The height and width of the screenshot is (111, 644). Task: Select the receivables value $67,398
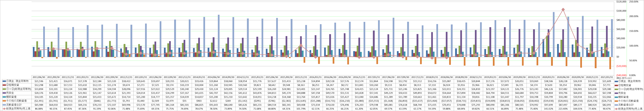point(607,93)
